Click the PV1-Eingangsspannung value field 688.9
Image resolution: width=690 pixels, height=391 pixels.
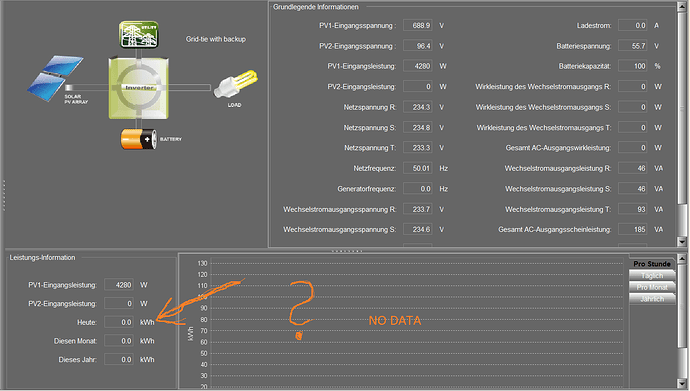(418, 26)
